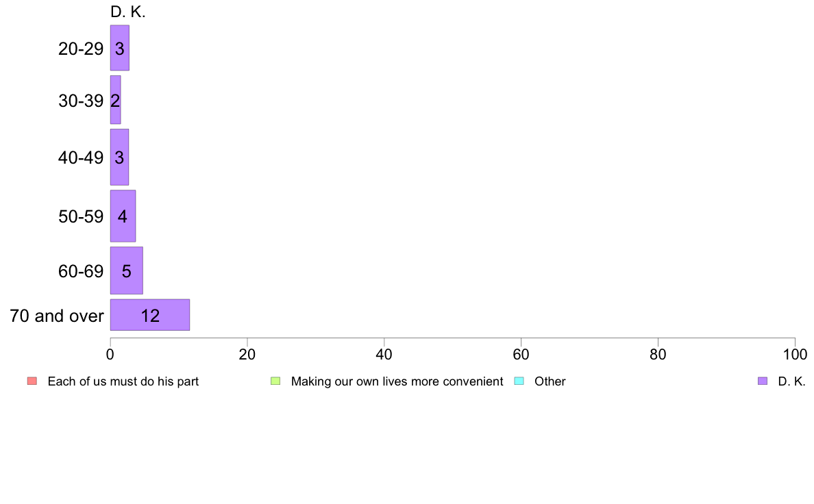Select the 60-69 bar showing 5
Screen dimensions: 814x504
126,270
